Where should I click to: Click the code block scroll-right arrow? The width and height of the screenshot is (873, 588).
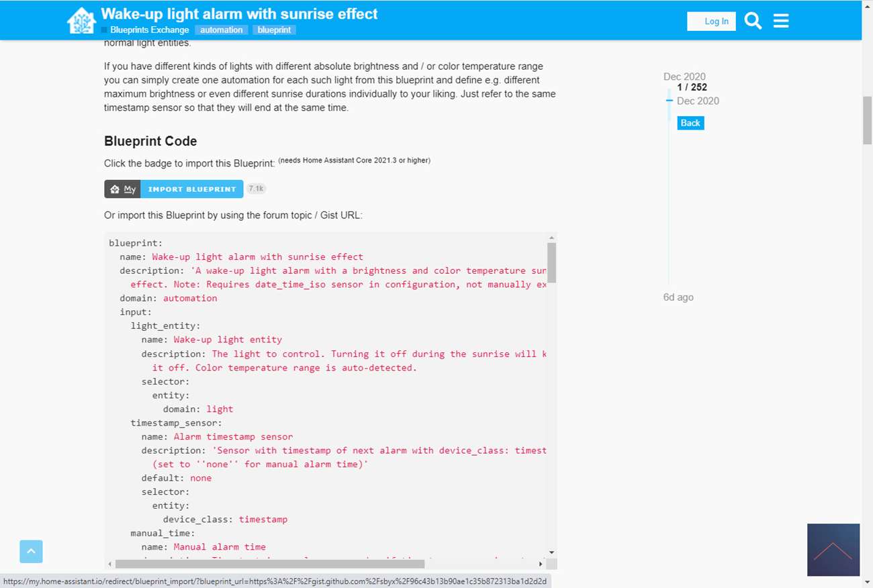pyautogui.click(x=541, y=564)
